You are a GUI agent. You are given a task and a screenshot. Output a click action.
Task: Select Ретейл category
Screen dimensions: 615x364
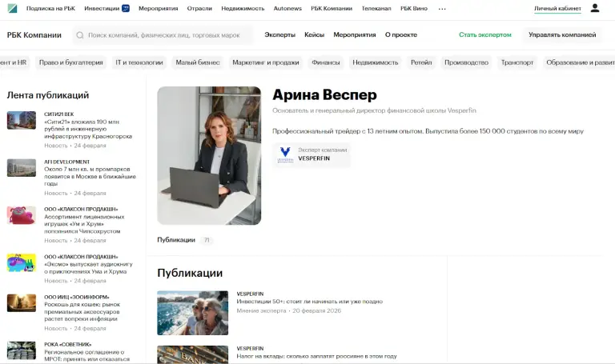coord(421,62)
